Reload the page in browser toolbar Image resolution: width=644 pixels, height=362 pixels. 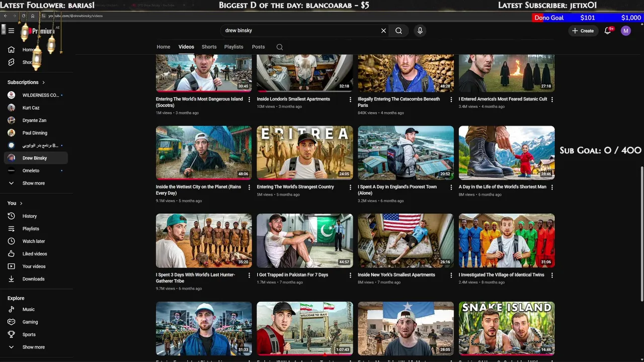[x=23, y=16]
